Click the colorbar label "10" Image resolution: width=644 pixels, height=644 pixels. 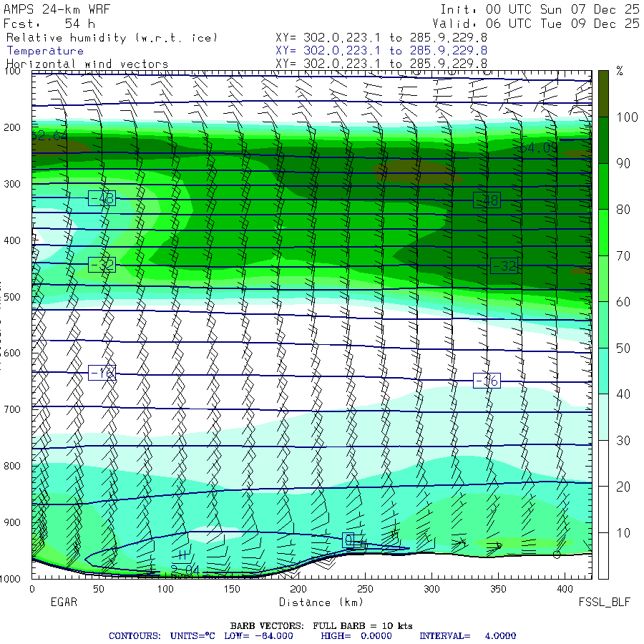623,533
